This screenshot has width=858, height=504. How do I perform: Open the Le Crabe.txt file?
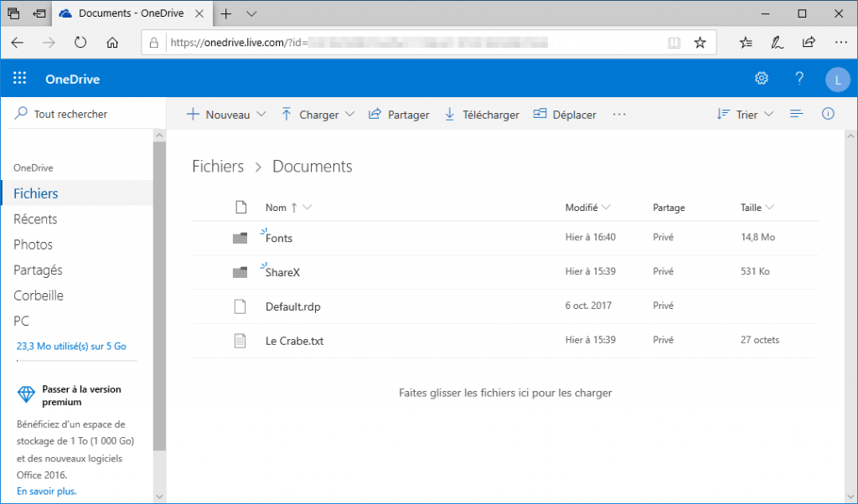[294, 341]
